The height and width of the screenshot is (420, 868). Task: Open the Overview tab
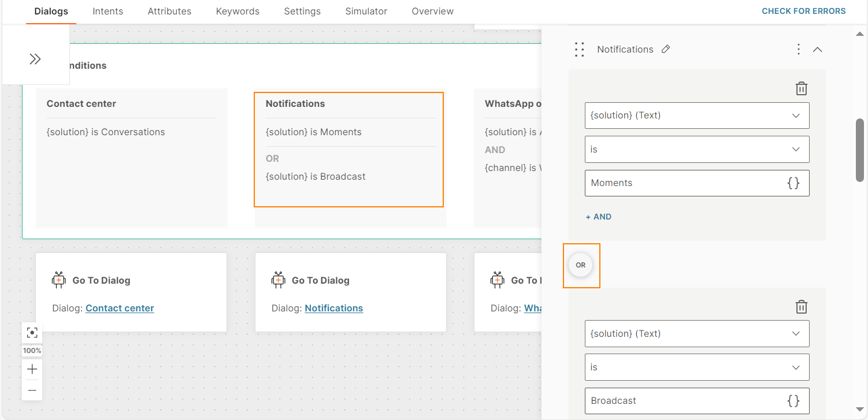pos(433,11)
